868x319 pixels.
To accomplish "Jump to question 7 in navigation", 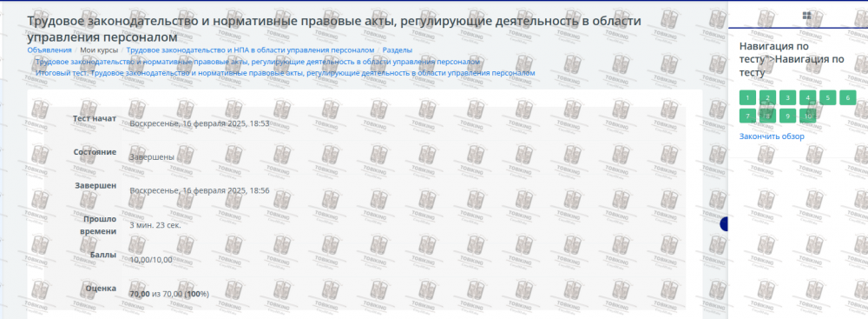I will (x=747, y=116).
